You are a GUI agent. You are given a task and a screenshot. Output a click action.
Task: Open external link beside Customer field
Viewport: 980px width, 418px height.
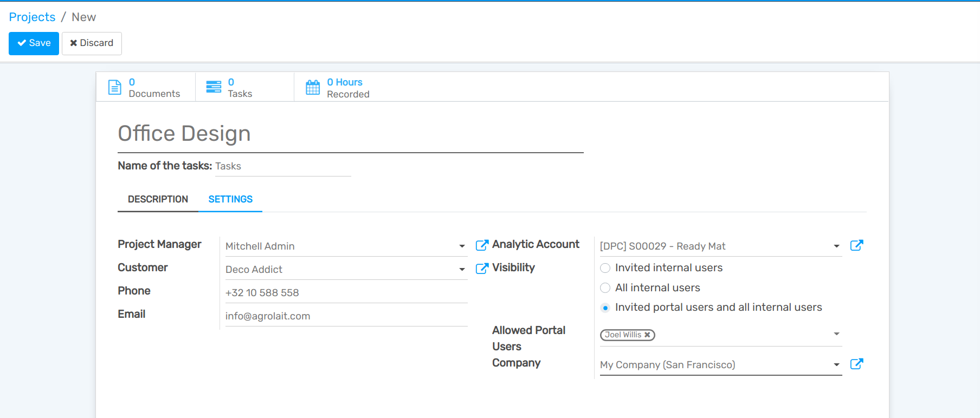482,269
